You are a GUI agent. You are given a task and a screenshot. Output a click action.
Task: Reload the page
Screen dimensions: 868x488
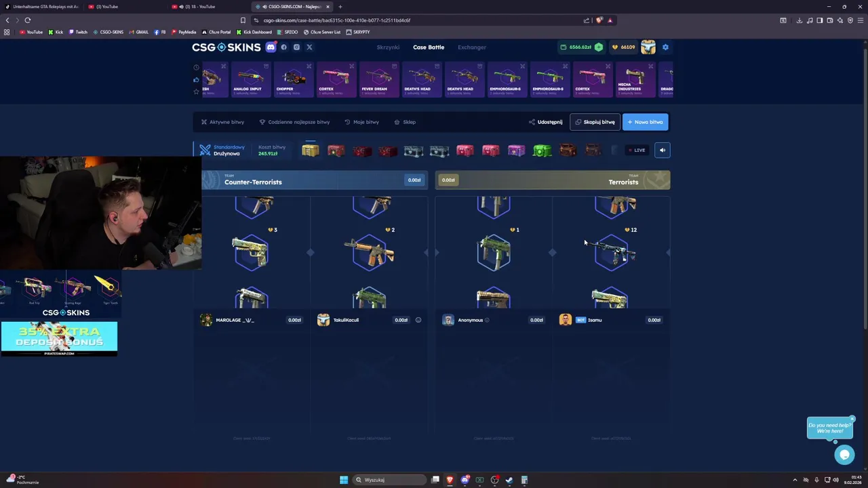(x=28, y=20)
